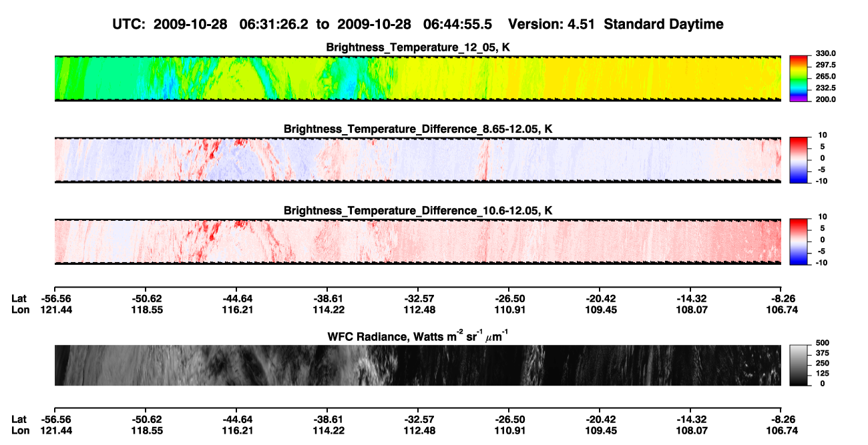Click longitude 114.22 on axis below 10.6-12.05 panel
Viewport: 868px width, 445px height.
(327, 310)
